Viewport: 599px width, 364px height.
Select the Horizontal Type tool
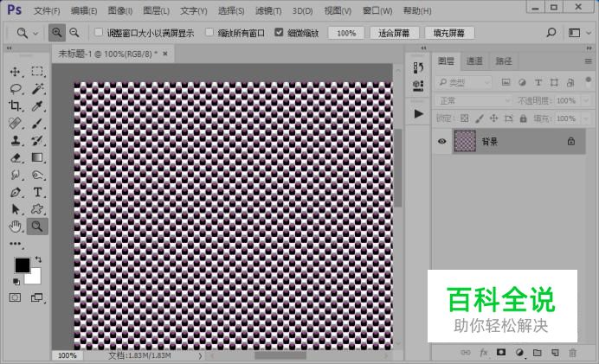37,192
